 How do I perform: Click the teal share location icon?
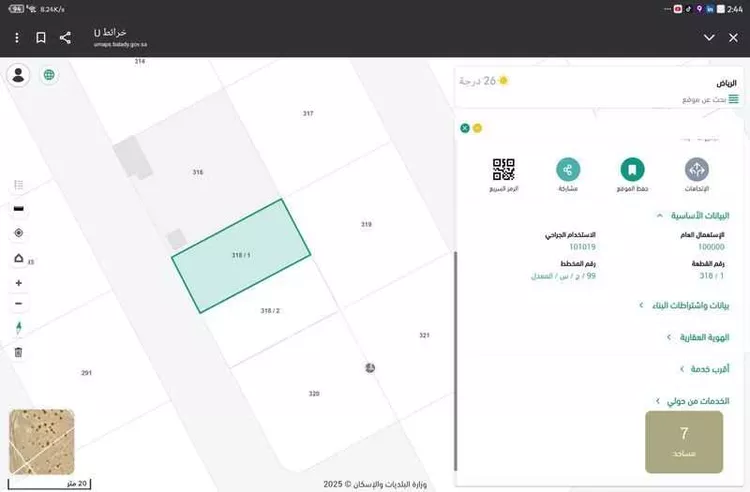point(568,169)
